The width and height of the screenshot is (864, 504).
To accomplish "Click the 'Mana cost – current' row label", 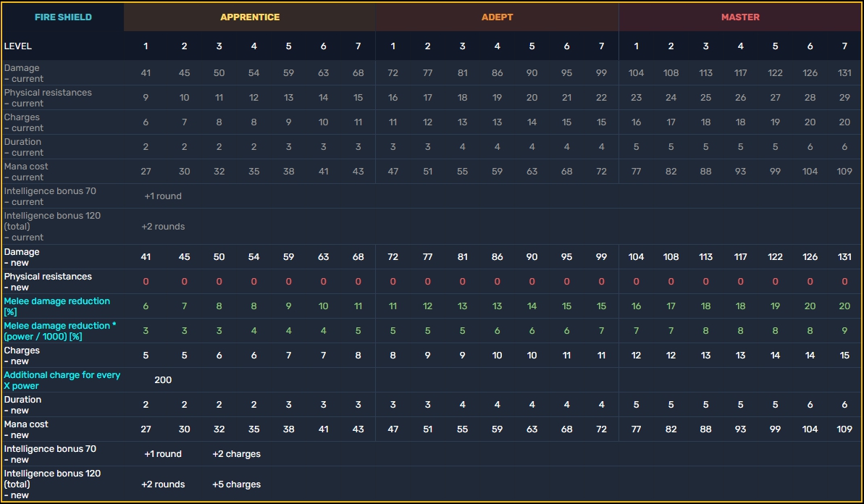I will tap(26, 172).
